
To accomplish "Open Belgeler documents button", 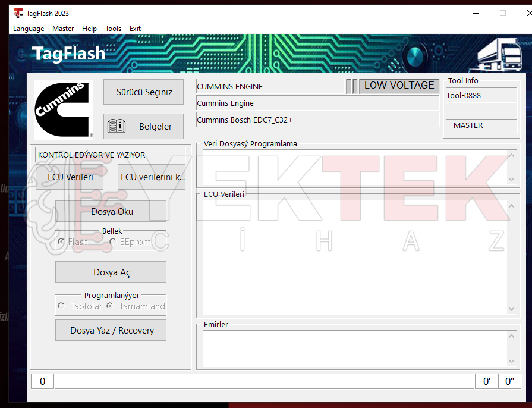I will pos(143,126).
